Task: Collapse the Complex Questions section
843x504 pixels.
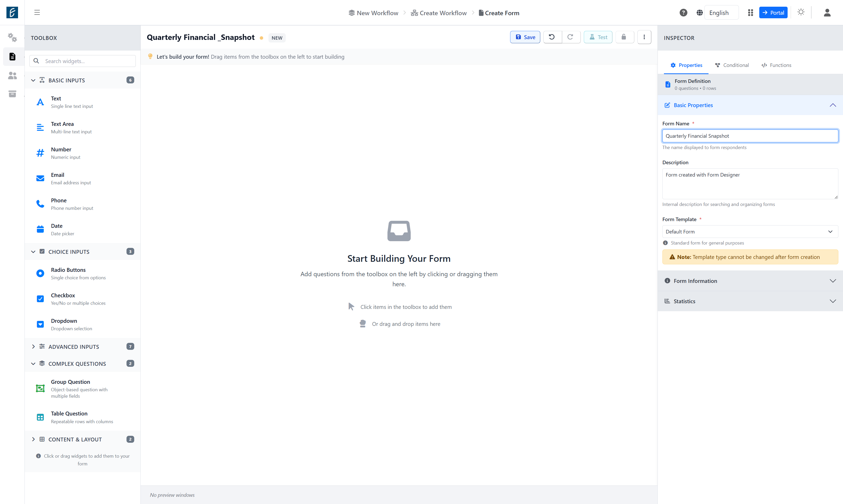Action: 83,363
